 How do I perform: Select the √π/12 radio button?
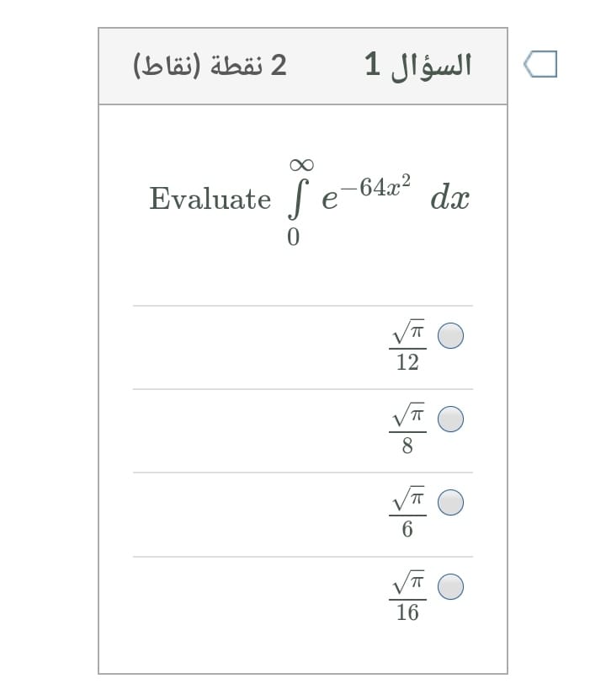coord(449,334)
